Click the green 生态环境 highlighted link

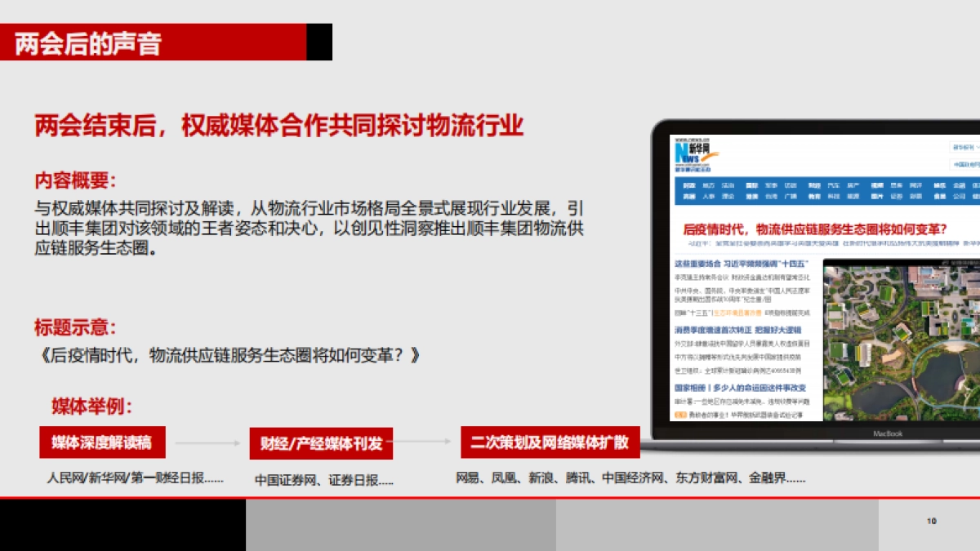(737, 312)
